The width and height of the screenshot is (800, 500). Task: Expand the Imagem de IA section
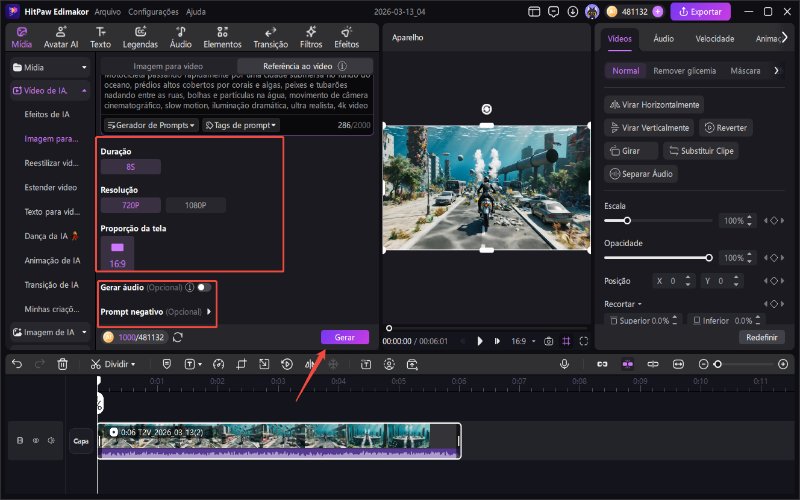click(84, 332)
